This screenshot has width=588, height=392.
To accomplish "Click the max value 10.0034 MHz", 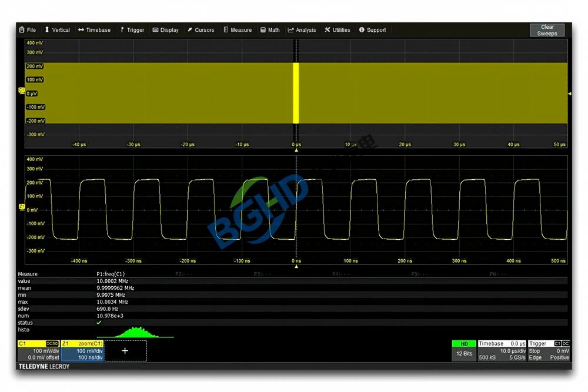I will [x=112, y=301].
